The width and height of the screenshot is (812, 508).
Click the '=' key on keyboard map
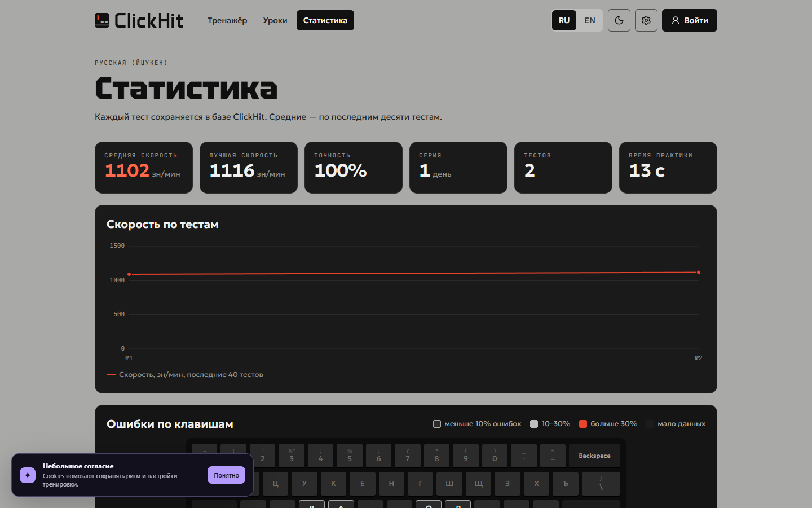point(553,456)
